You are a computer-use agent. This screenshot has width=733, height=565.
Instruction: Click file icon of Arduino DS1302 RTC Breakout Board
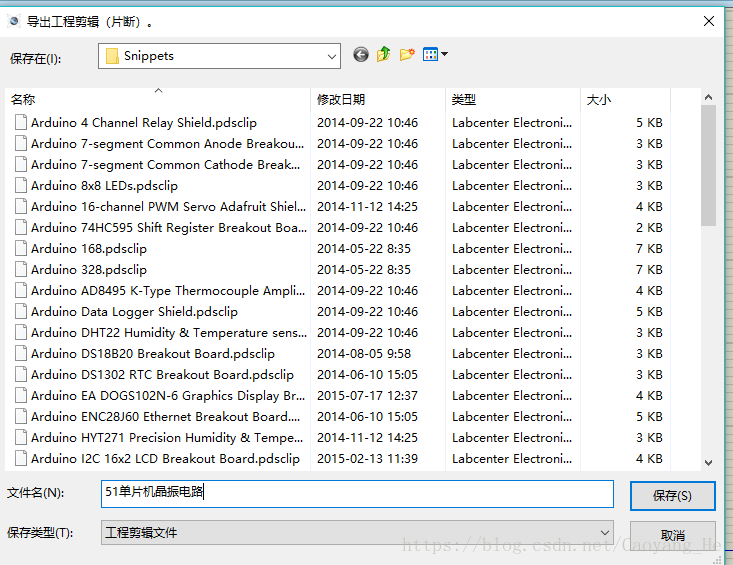(x=21, y=374)
